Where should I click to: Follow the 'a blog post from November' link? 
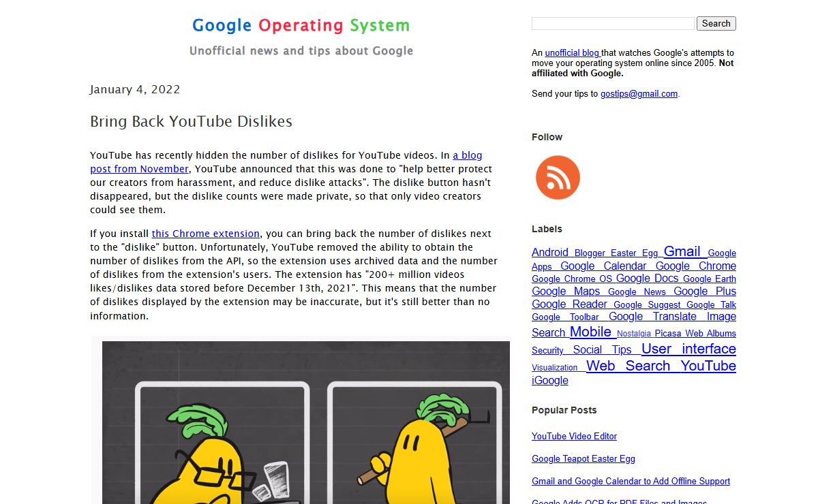pos(286,162)
